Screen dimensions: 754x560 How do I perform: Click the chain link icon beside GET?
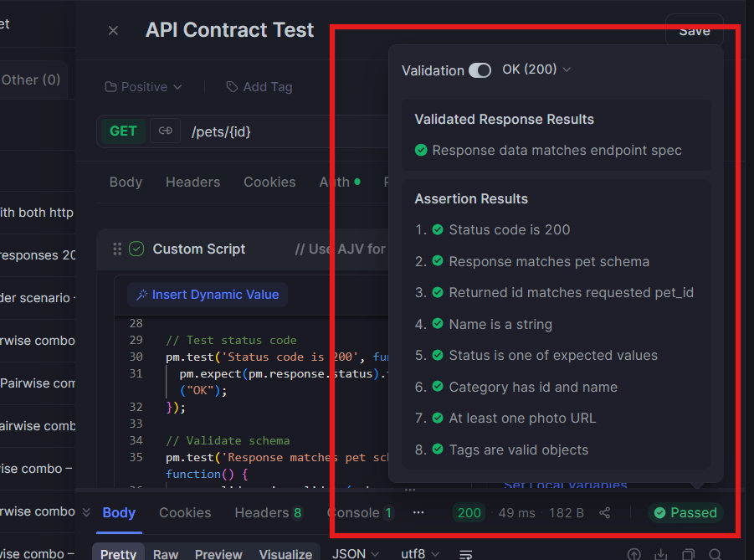click(x=165, y=131)
